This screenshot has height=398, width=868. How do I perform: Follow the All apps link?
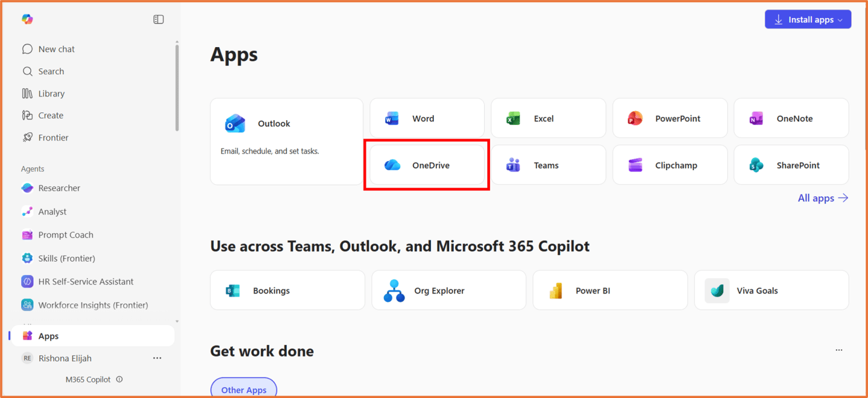[x=823, y=198]
